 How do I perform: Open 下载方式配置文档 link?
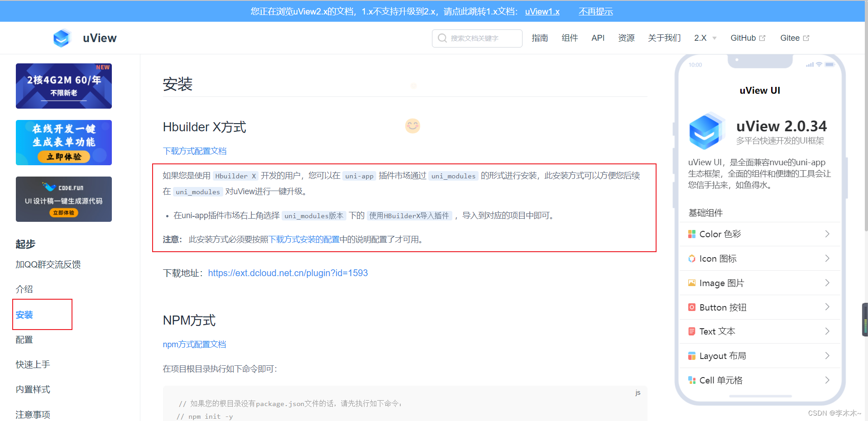[195, 151]
